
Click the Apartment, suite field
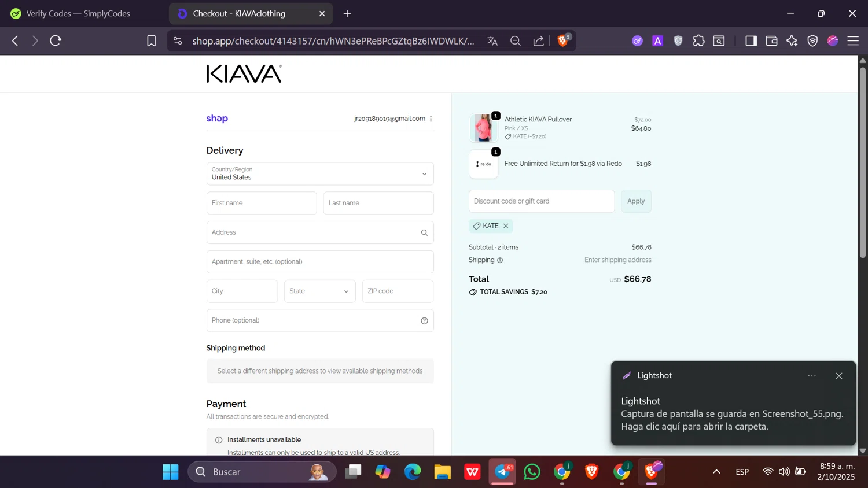[x=320, y=262]
